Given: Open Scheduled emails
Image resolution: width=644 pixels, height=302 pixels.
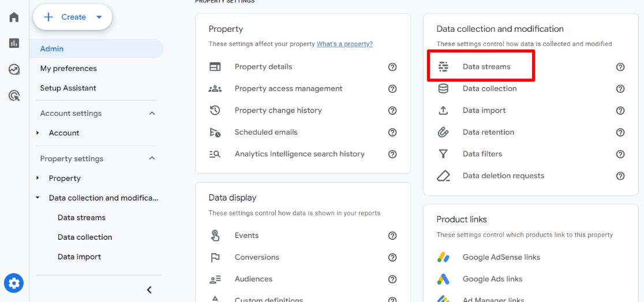Looking at the screenshot, I should tap(266, 132).
